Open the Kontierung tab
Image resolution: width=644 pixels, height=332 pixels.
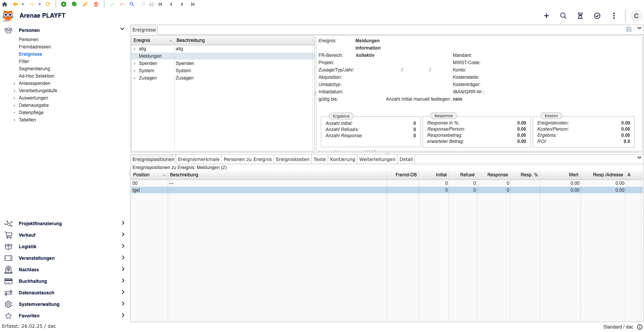point(342,159)
